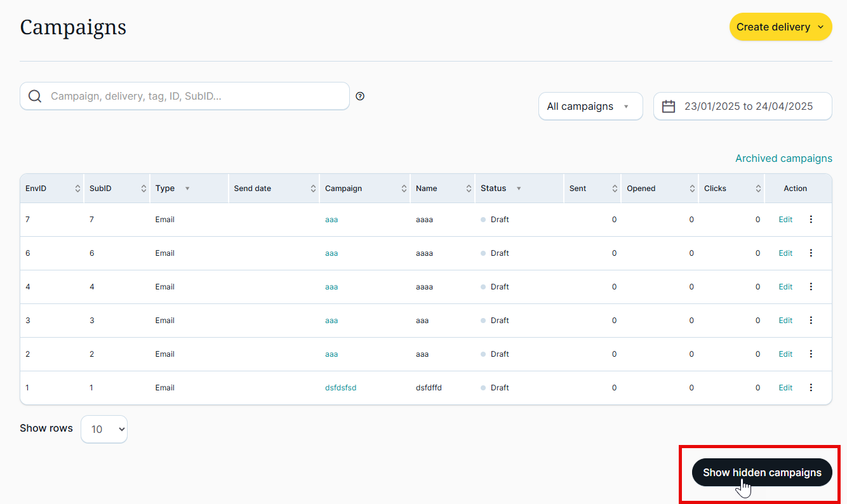Open the three-dot menu for EnvID 4
The height and width of the screenshot is (504, 847).
(811, 287)
